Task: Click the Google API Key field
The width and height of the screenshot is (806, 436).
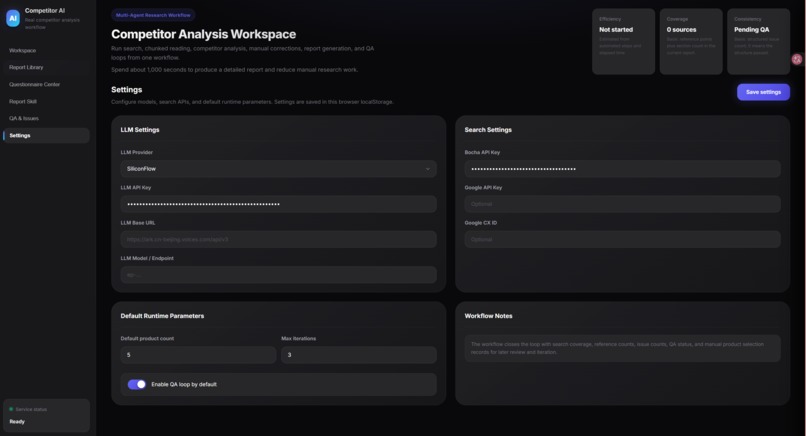Action: coord(622,204)
